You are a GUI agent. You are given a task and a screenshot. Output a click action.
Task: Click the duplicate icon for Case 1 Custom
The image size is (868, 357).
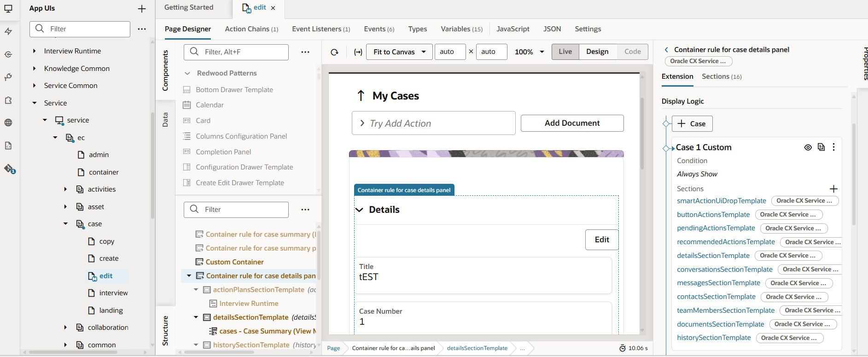(821, 147)
